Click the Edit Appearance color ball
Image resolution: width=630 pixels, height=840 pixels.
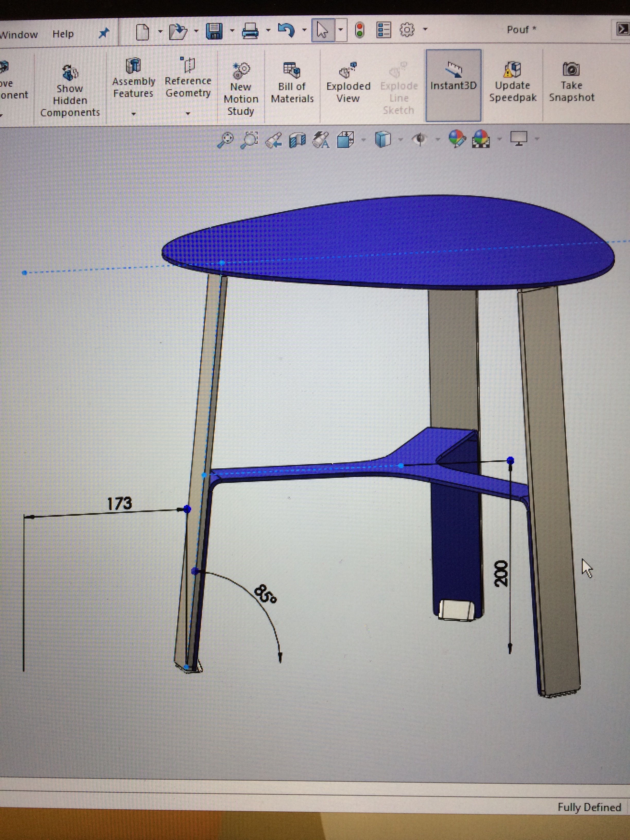(457, 139)
